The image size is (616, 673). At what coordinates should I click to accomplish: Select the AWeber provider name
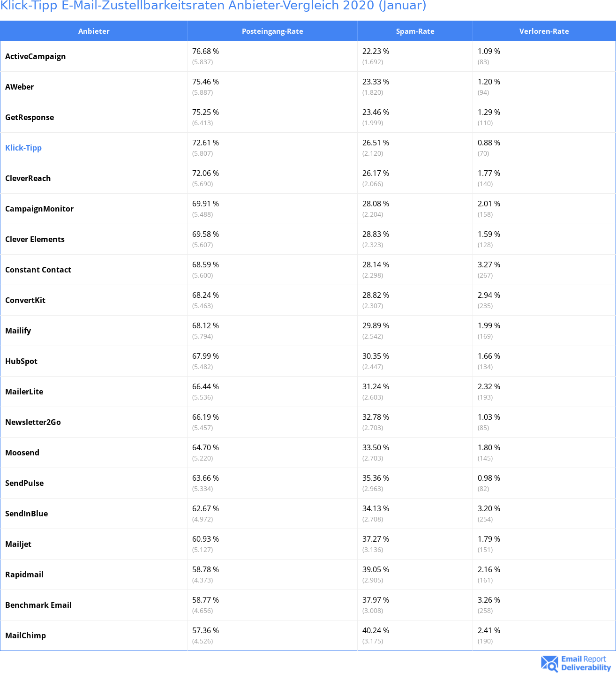point(20,87)
